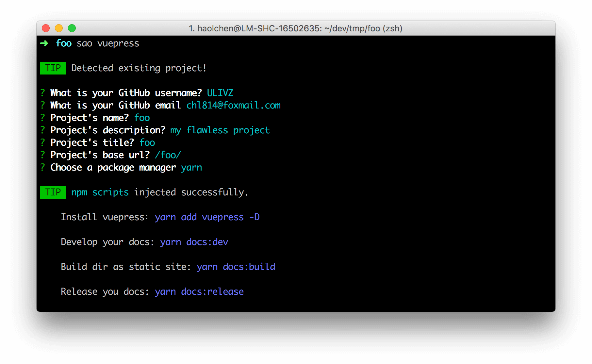Click the 'Project's base url?' prompt text
This screenshot has width=592, height=364.
[x=100, y=155]
